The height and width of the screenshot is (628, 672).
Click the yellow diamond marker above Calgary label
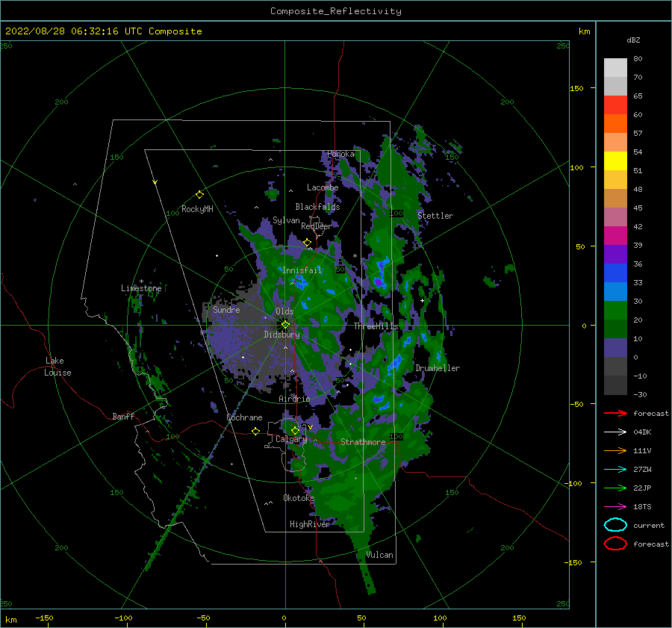click(x=295, y=430)
